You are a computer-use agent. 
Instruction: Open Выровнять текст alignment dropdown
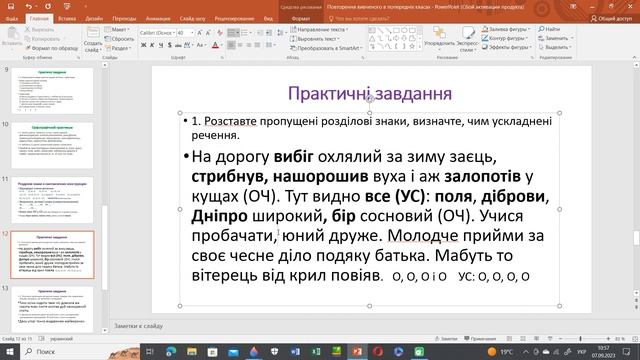(x=315, y=39)
